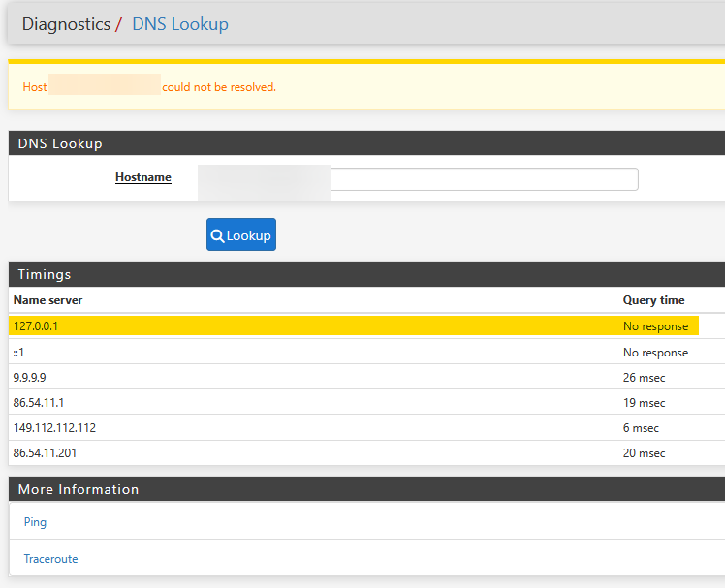Select the 86.54.11.201 name server entry
This screenshot has width=725, height=588.
[45, 452]
